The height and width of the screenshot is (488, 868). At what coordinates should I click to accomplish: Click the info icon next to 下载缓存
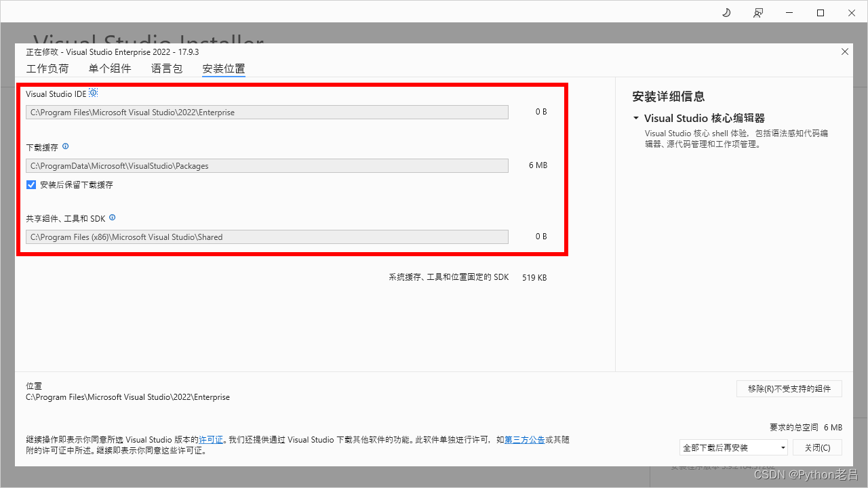click(x=66, y=146)
